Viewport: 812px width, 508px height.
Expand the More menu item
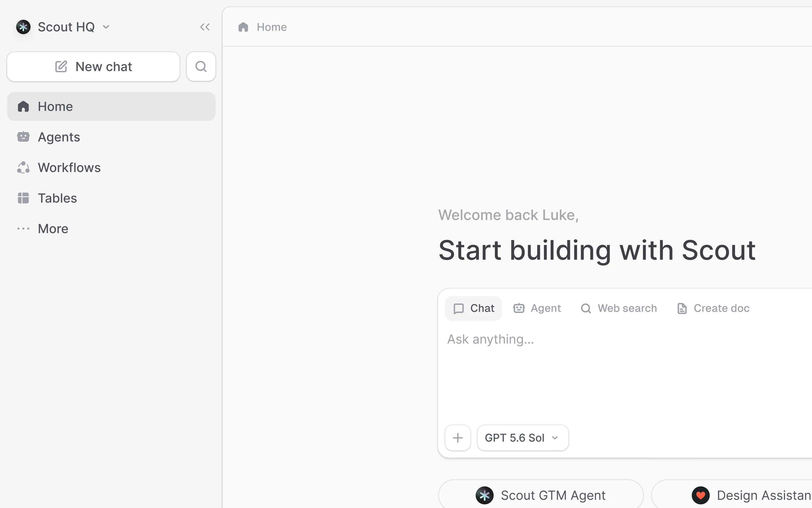point(111,229)
